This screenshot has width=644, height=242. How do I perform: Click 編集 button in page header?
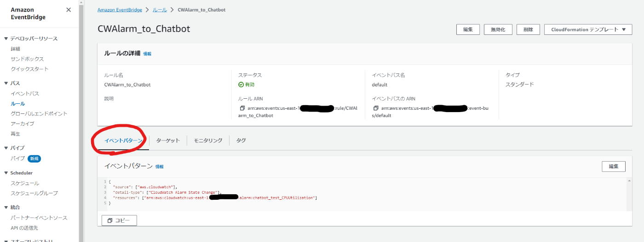(468, 29)
